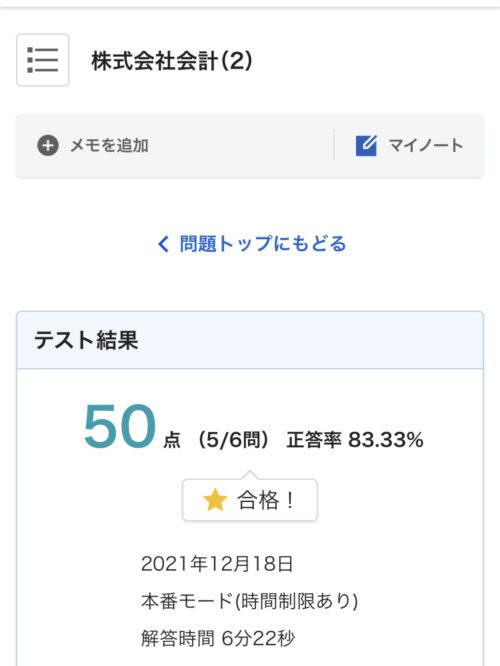Click the 合格! badge text
500x666 pixels.
pos(266,500)
